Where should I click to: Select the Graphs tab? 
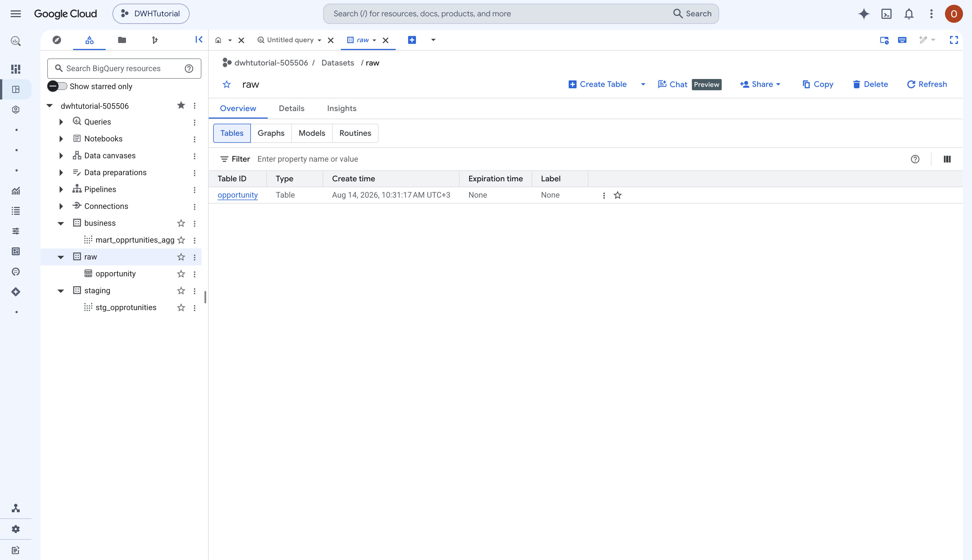pos(271,133)
